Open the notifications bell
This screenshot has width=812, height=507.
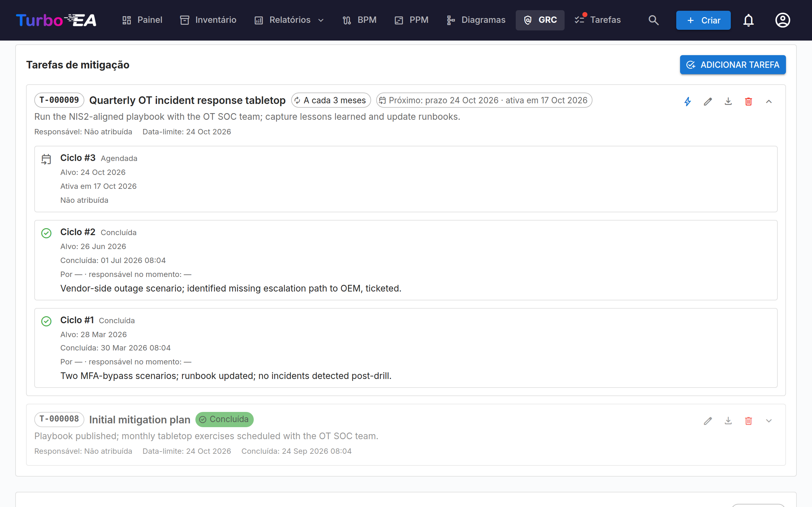pos(748,20)
